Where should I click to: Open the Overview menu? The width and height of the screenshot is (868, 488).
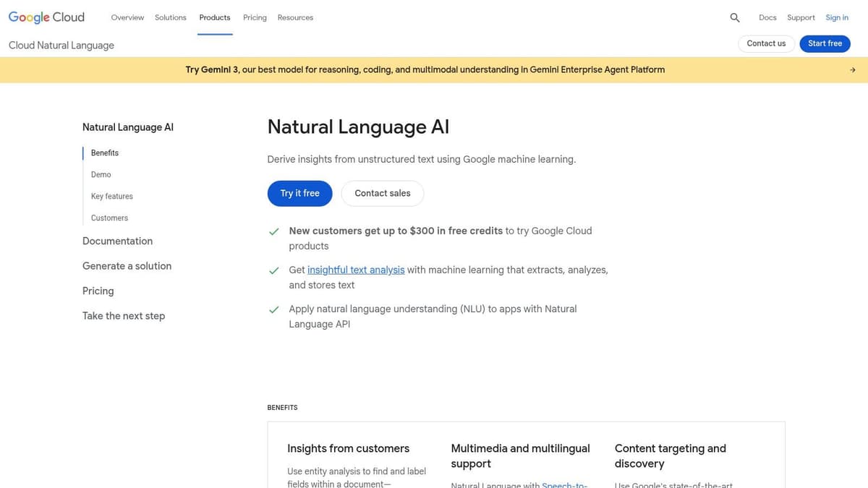[x=127, y=17]
